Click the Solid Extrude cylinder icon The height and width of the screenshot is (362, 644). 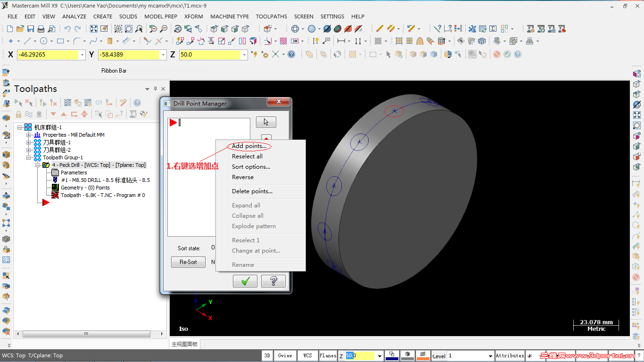(x=110, y=41)
